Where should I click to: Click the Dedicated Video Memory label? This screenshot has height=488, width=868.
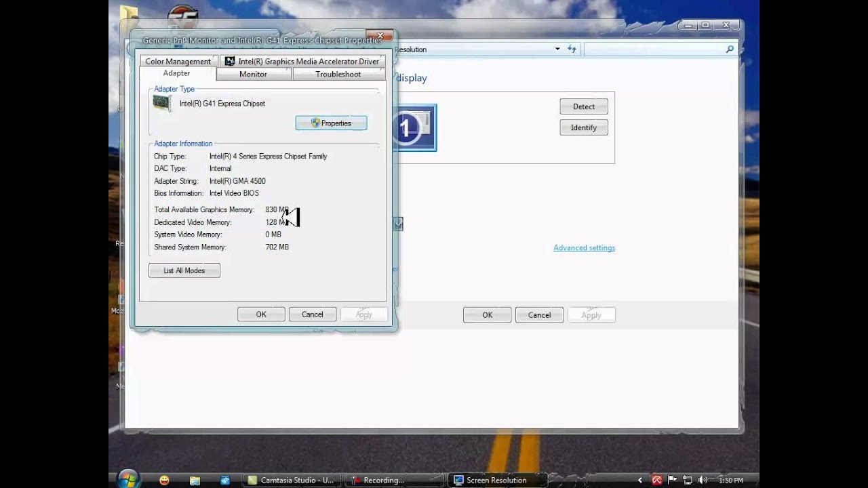point(193,222)
